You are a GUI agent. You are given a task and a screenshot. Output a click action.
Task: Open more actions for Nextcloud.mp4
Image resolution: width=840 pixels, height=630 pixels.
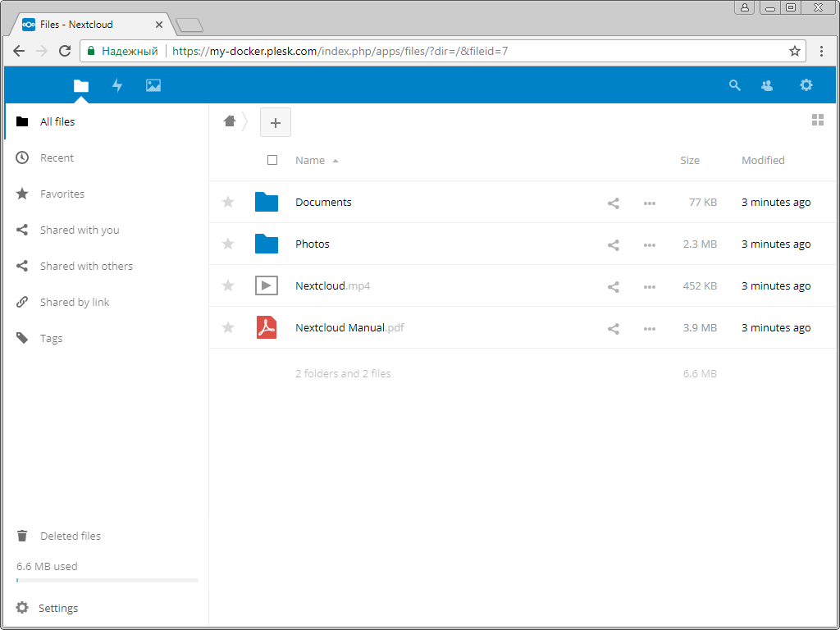[650, 286]
